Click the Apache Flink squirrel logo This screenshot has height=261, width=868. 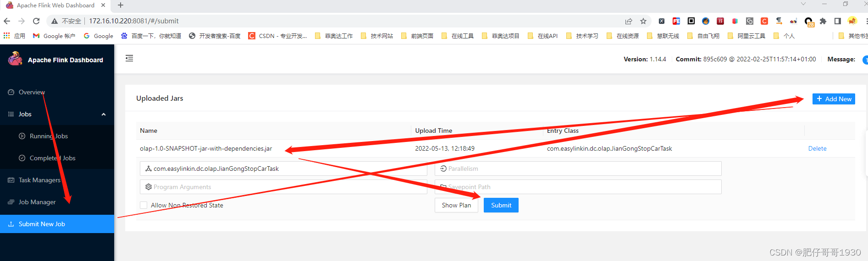tap(15, 59)
